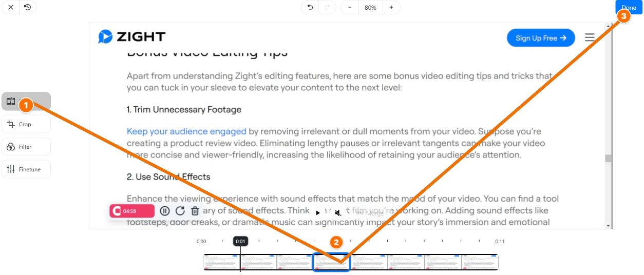Toggle the muted speaker icon
The width and height of the screenshot is (644, 275).
pos(337,212)
